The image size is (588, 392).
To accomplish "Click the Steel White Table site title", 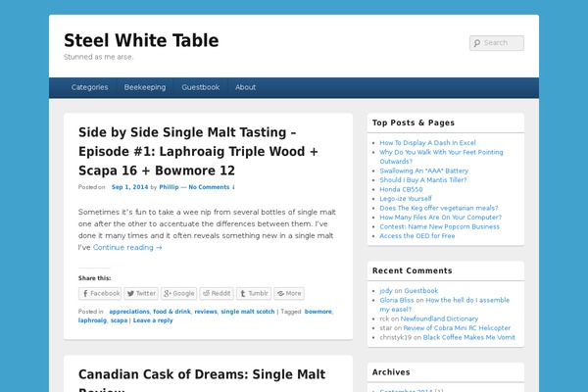I will pos(141,40).
